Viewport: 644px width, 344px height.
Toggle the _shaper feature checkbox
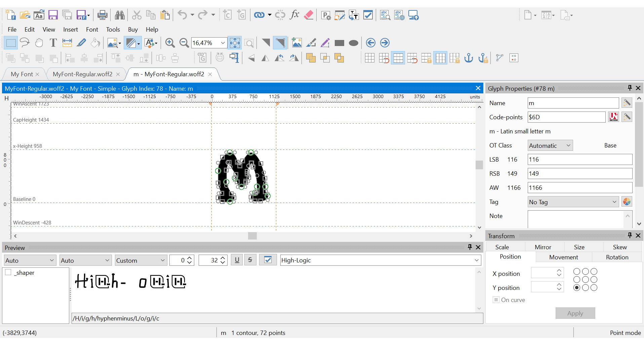point(8,272)
